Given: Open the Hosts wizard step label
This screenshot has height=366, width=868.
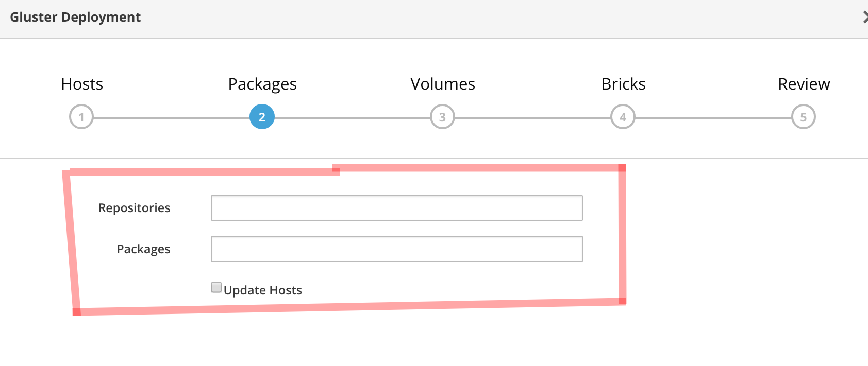Looking at the screenshot, I should (x=82, y=84).
